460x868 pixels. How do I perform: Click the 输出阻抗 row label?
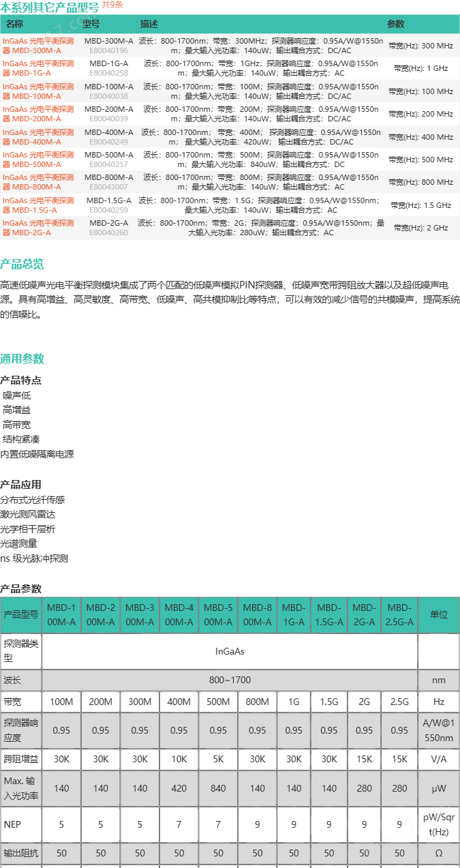pyautogui.click(x=21, y=854)
